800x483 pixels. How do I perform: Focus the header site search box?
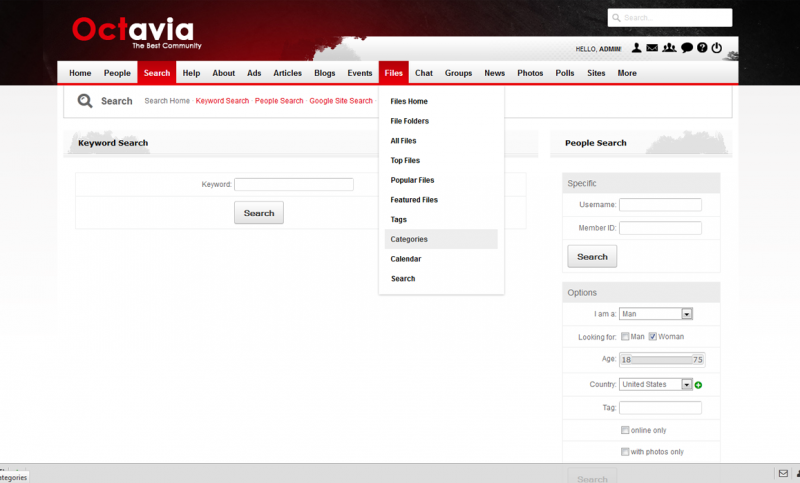coord(670,17)
